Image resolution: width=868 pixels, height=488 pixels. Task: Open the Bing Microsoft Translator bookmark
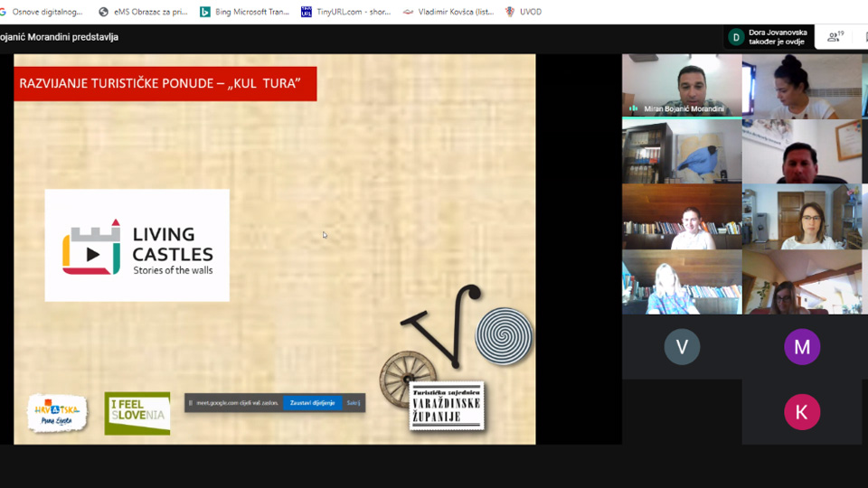(x=245, y=12)
